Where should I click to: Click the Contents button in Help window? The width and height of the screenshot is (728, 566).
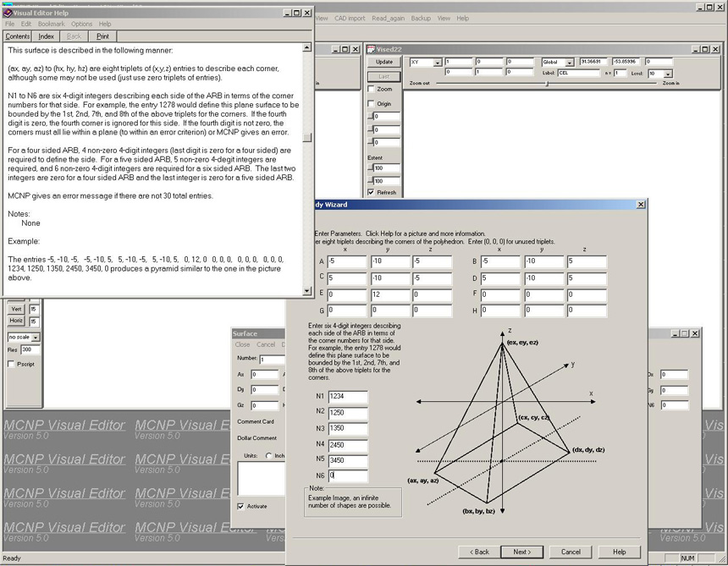(x=18, y=36)
